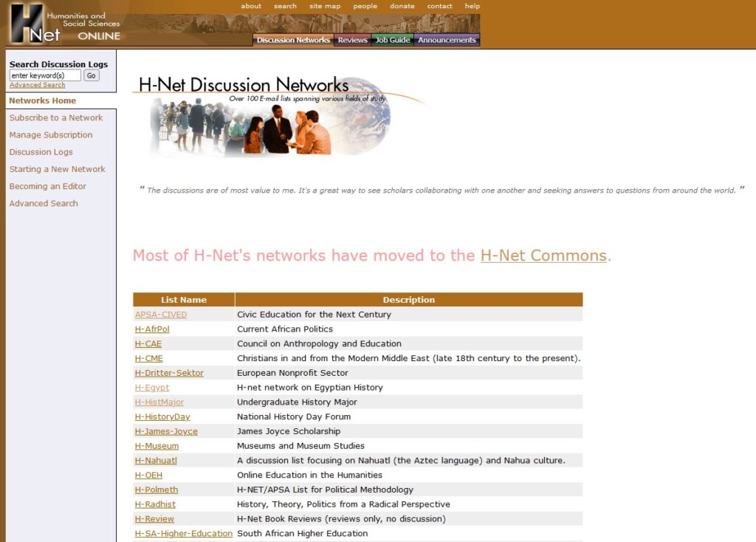756x542 pixels.
Task: Select the Announcements tab
Action: coord(447,40)
